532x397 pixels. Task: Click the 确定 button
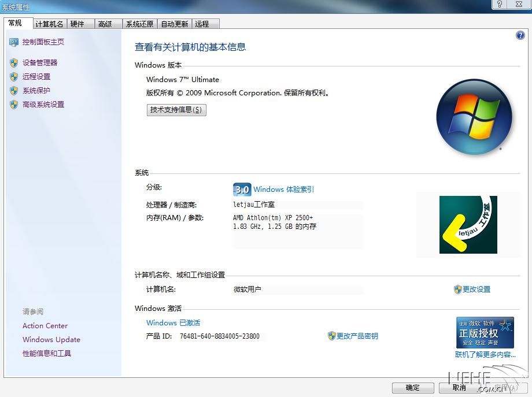click(x=412, y=388)
